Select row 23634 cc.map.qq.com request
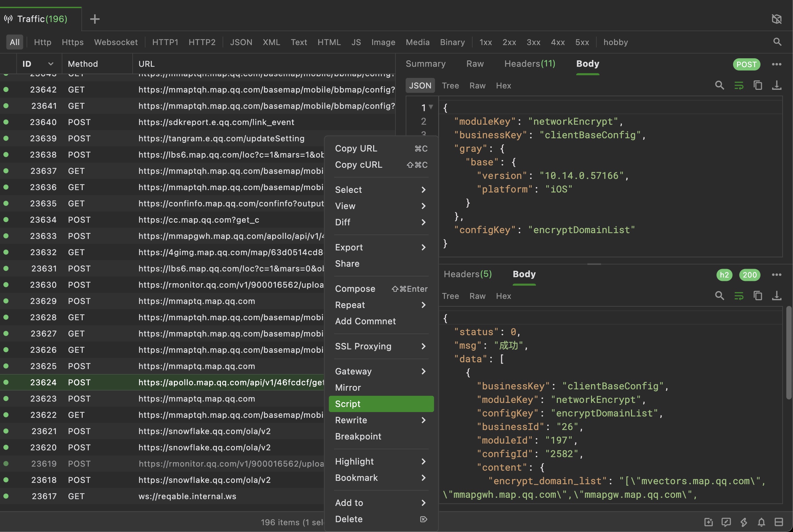This screenshot has height=532, width=793. tap(162, 220)
